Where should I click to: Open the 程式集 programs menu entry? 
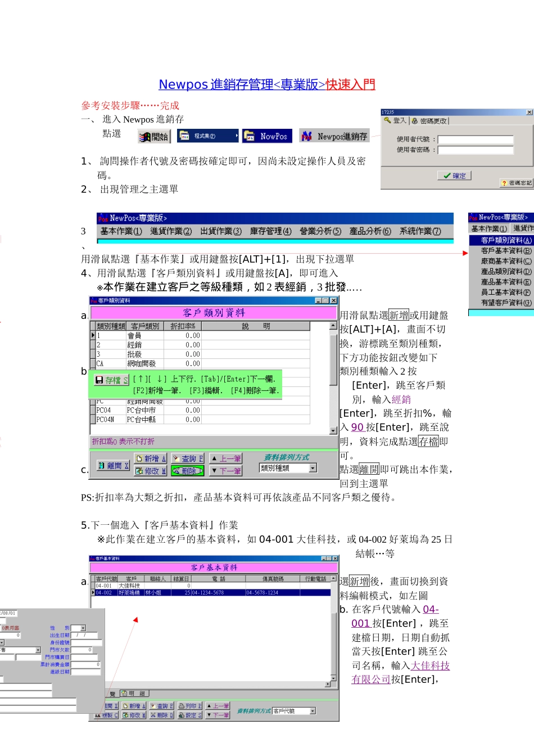point(208,136)
